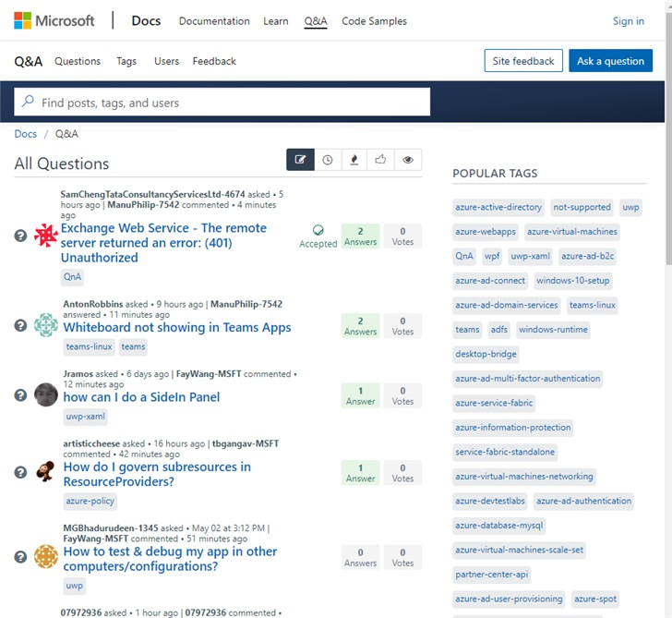Viewport: 672px width, 618px height.
Task: Sort questions by clock (newest) icon
Action: [328, 160]
